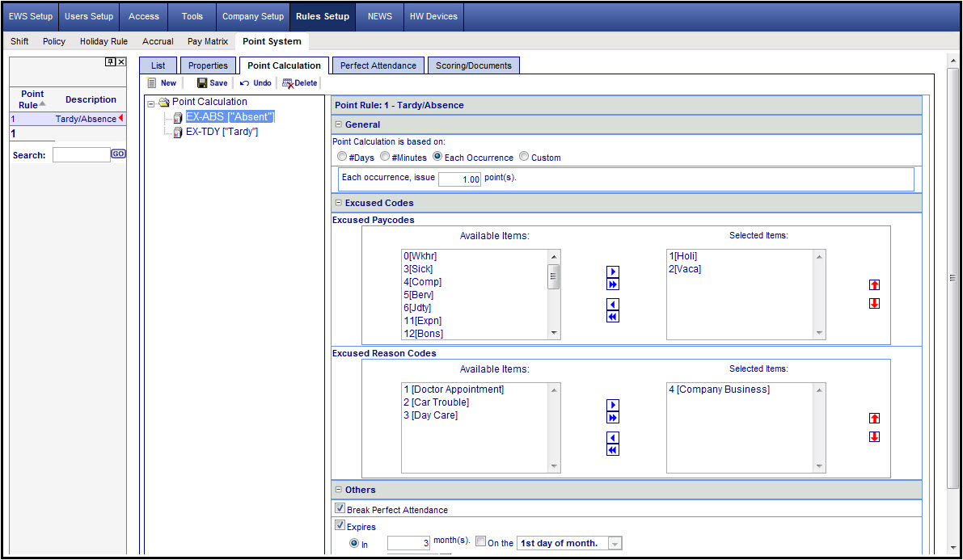963x560 pixels.
Task: Move the selected reason code down with the red arrow
Action: 875,436
